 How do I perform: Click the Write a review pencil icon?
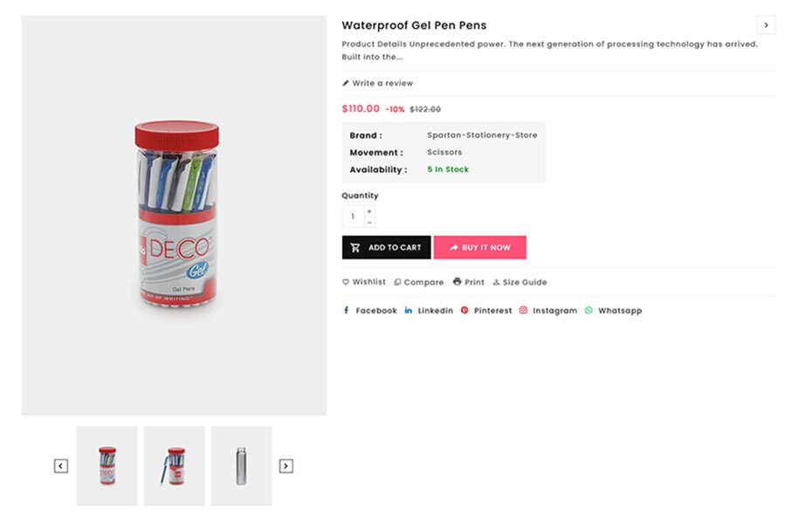[346, 84]
